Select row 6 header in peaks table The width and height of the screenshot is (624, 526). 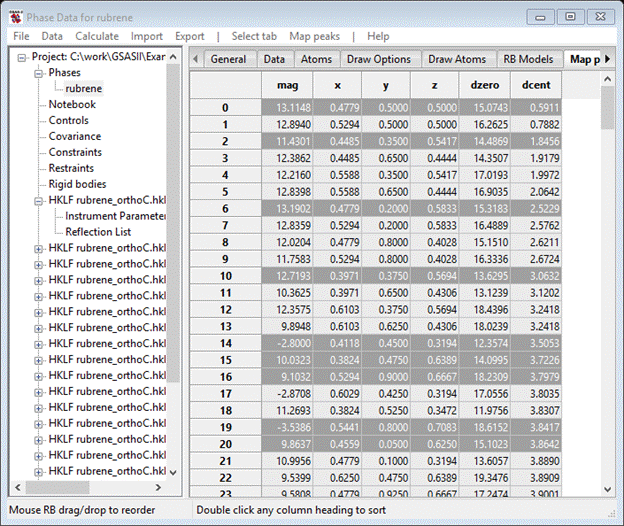225,207
